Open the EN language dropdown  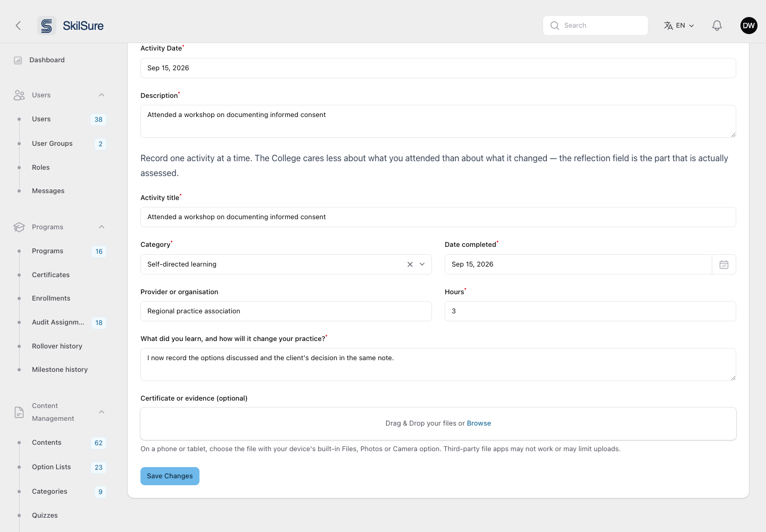pyautogui.click(x=685, y=26)
